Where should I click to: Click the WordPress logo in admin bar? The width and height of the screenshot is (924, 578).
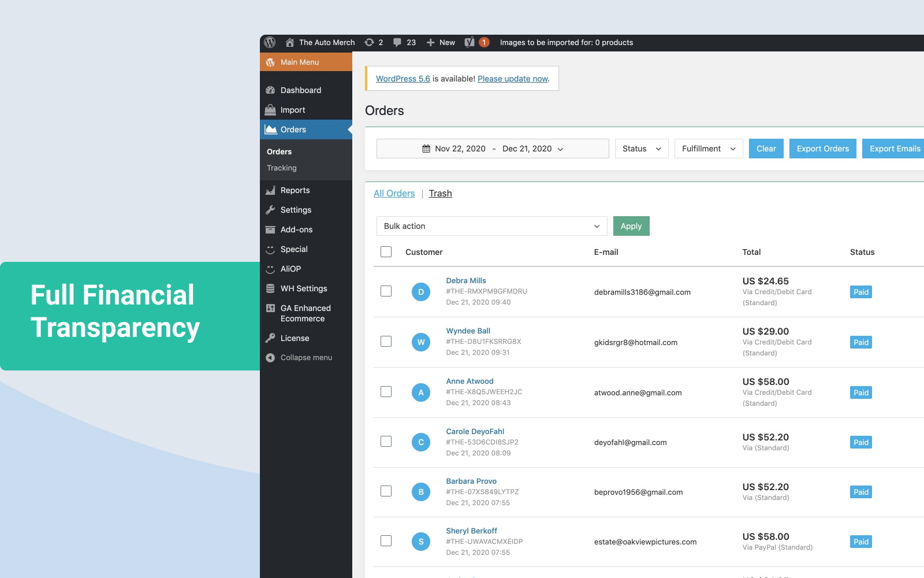point(270,43)
